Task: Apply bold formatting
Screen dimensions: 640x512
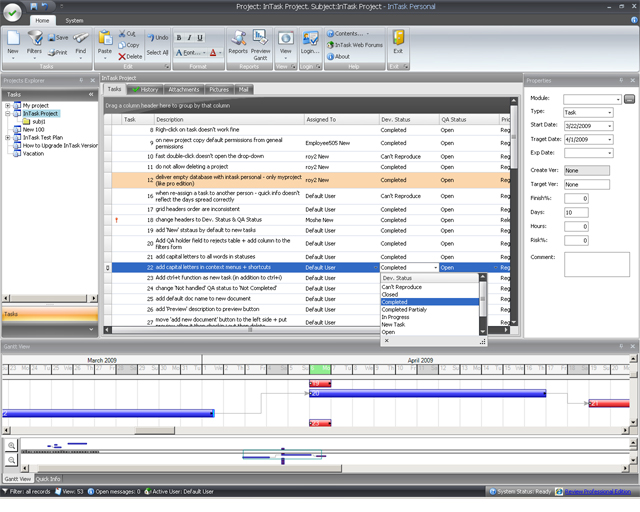Action: [x=179, y=38]
